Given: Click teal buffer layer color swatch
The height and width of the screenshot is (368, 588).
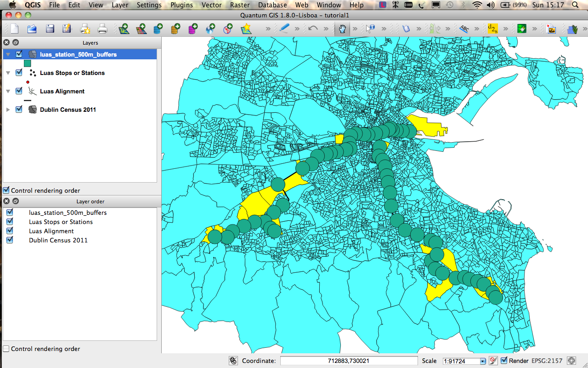Looking at the screenshot, I should [28, 63].
